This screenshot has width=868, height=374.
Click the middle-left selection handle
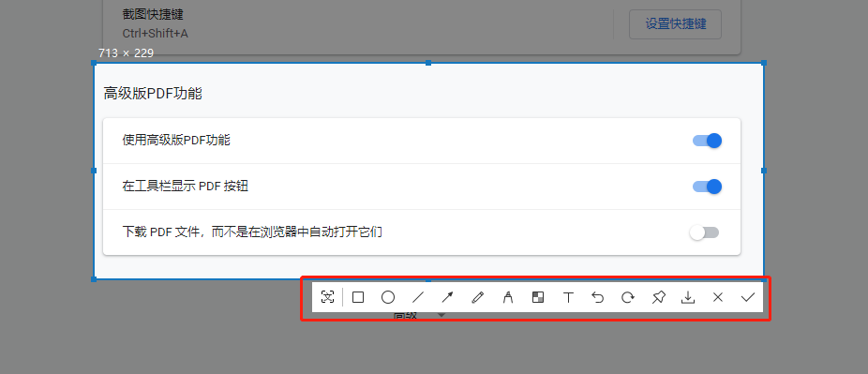click(94, 171)
